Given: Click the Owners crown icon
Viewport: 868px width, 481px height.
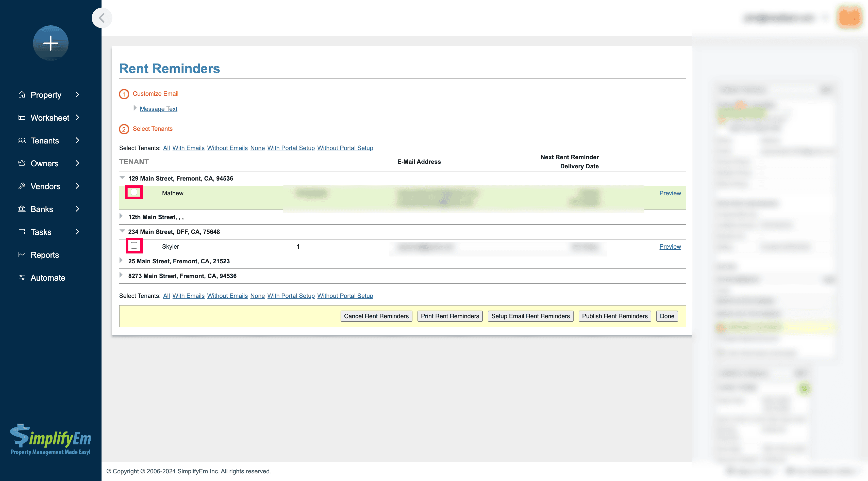Looking at the screenshot, I should point(22,163).
